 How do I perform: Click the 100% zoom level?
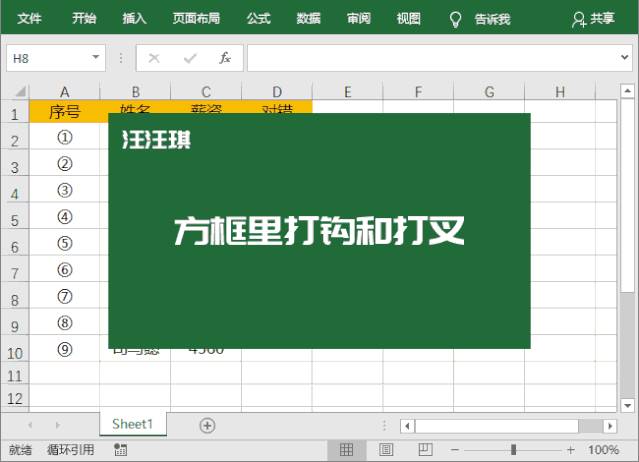pos(604,450)
